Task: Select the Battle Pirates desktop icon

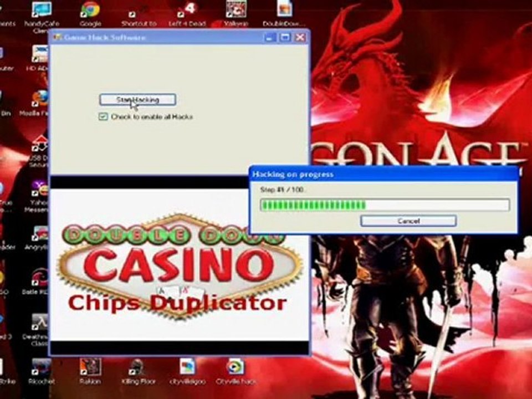Action: [37, 282]
